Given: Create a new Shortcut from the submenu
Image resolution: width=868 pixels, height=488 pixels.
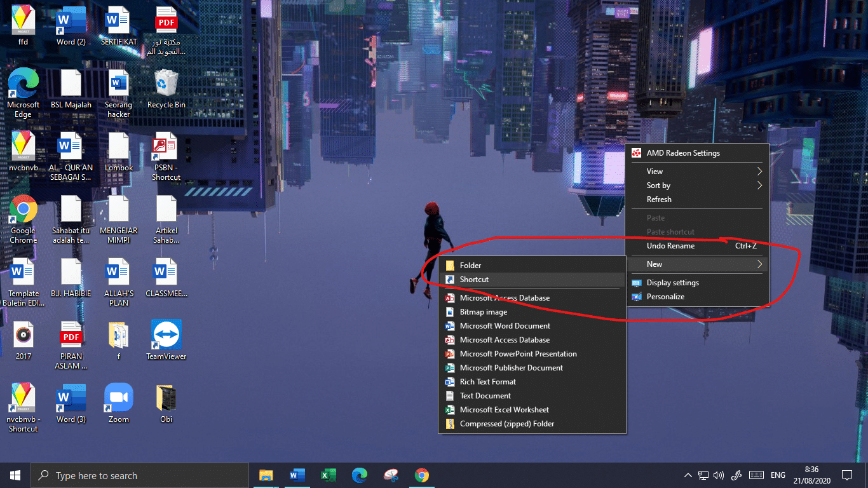Looking at the screenshot, I should pos(532,280).
